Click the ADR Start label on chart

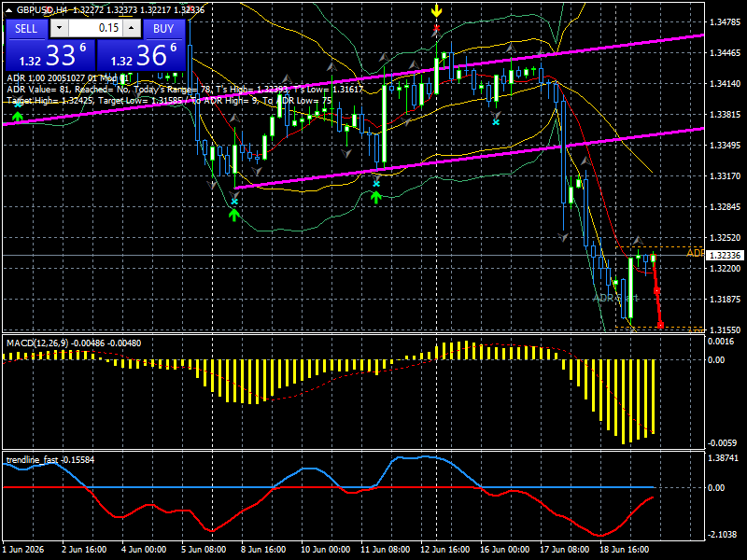pyautogui.click(x=615, y=298)
